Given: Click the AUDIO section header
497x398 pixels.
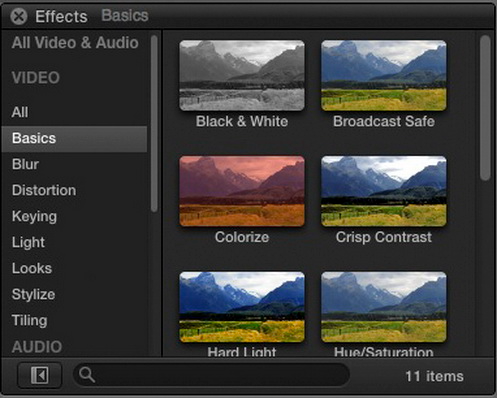Looking at the screenshot, I should tap(37, 347).
